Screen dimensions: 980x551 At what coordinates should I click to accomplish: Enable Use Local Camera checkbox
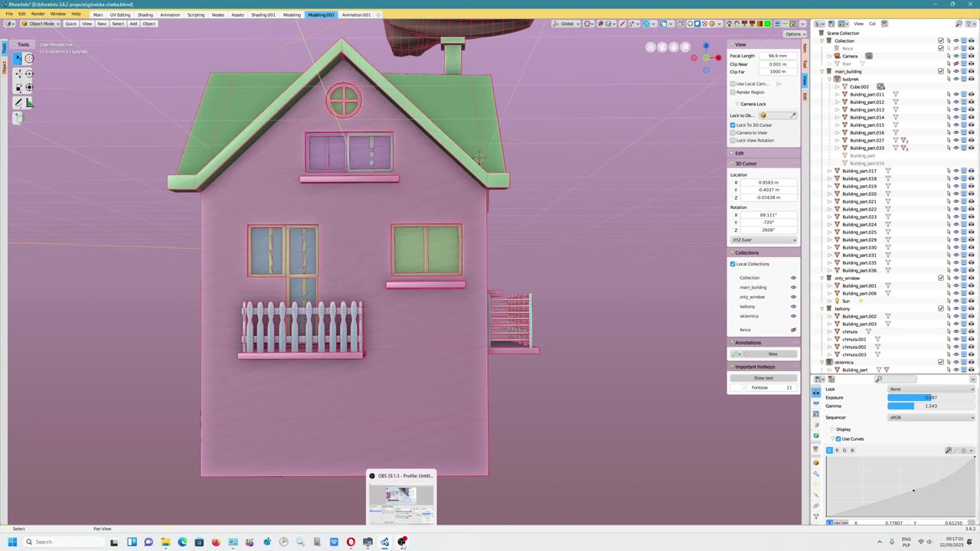(x=733, y=83)
